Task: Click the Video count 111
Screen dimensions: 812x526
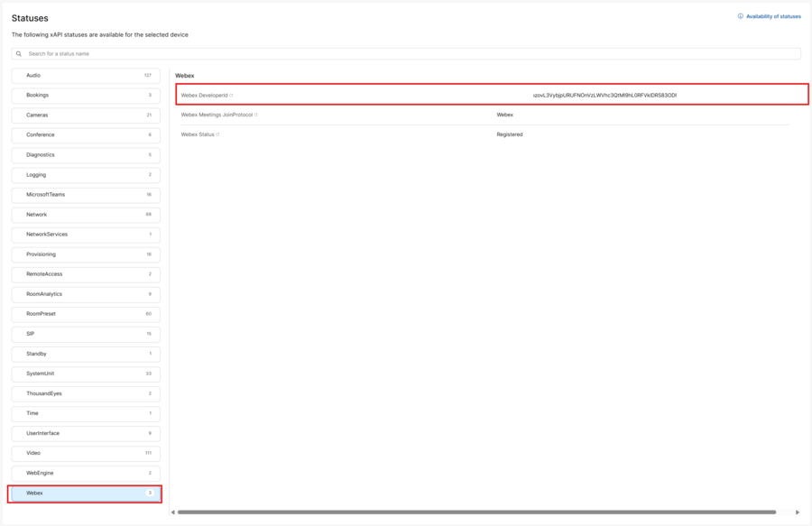Action: (149, 453)
